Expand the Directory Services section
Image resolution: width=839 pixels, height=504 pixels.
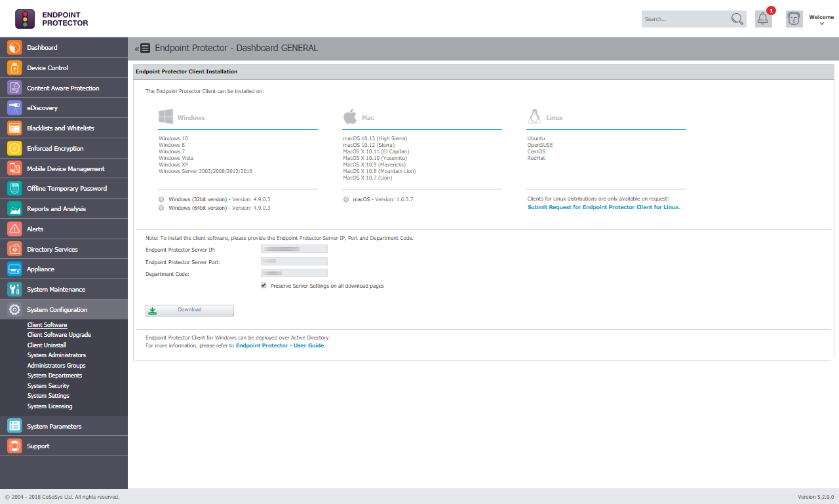point(64,249)
